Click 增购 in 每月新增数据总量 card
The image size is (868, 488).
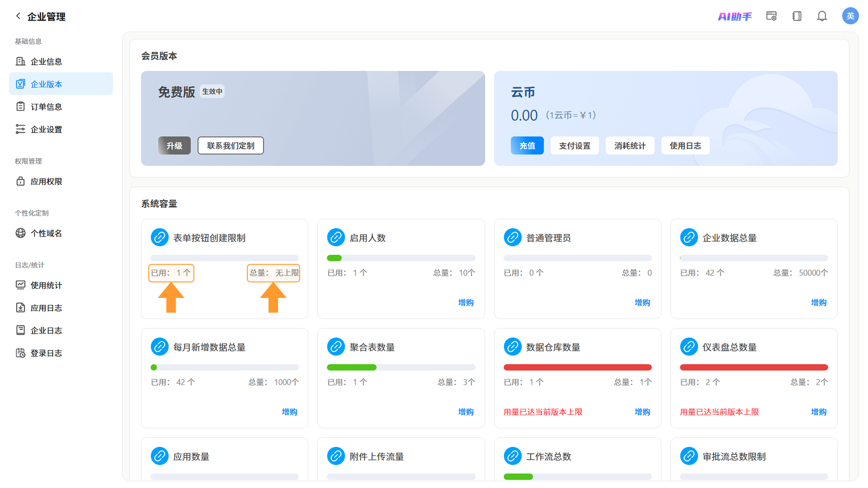pyautogui.click(x=289, y=412)
